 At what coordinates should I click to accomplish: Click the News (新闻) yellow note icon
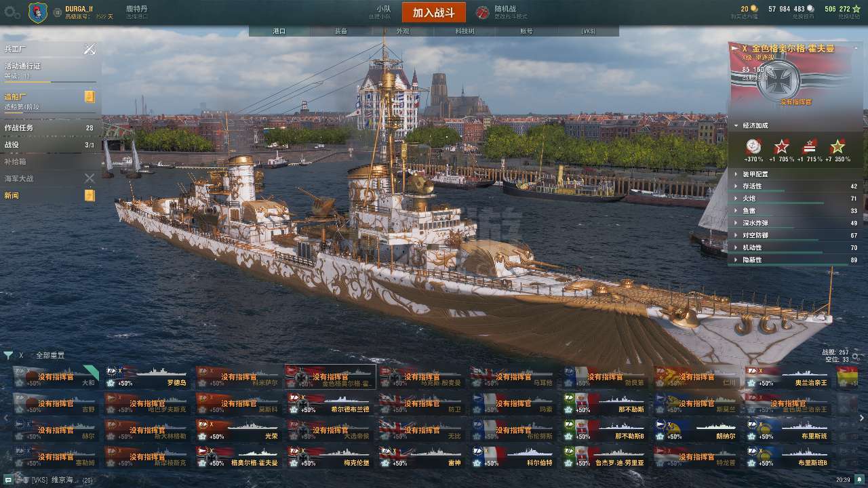90,195
